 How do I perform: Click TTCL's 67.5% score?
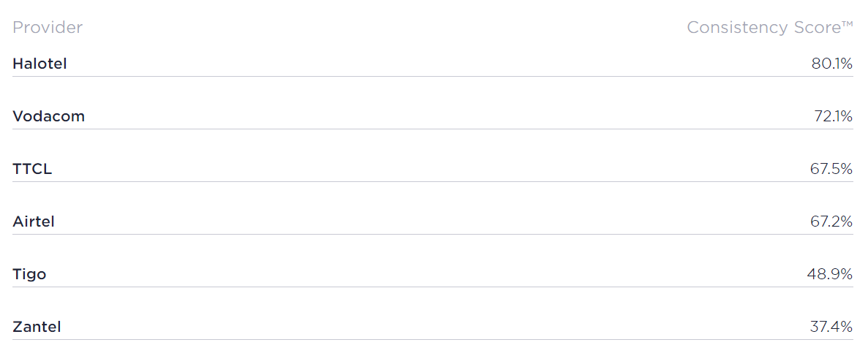pyautogui.click(x=831, y=169)
